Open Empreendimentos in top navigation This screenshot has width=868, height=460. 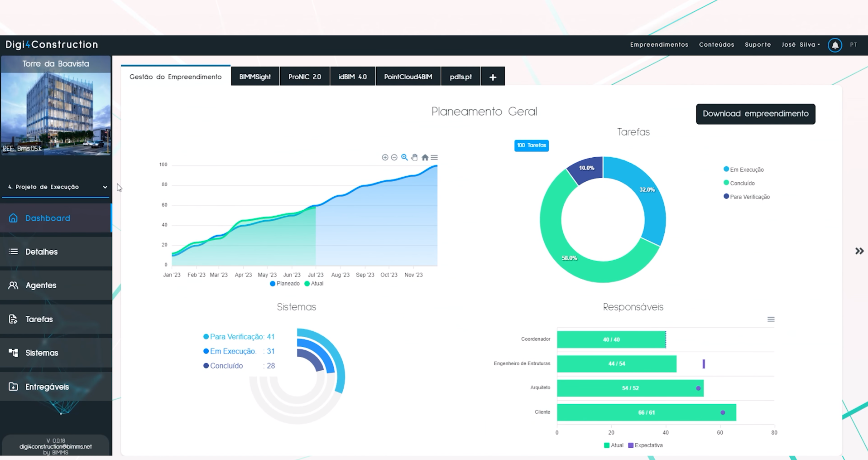[659, 44]
